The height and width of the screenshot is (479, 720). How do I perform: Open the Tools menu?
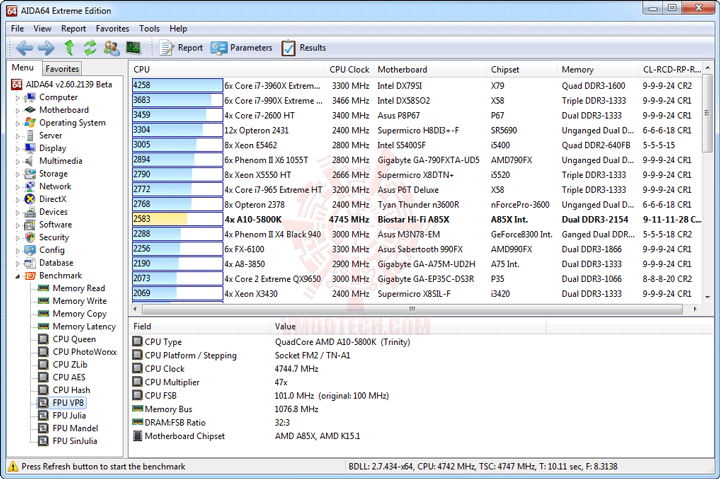[x=149, y=28]
